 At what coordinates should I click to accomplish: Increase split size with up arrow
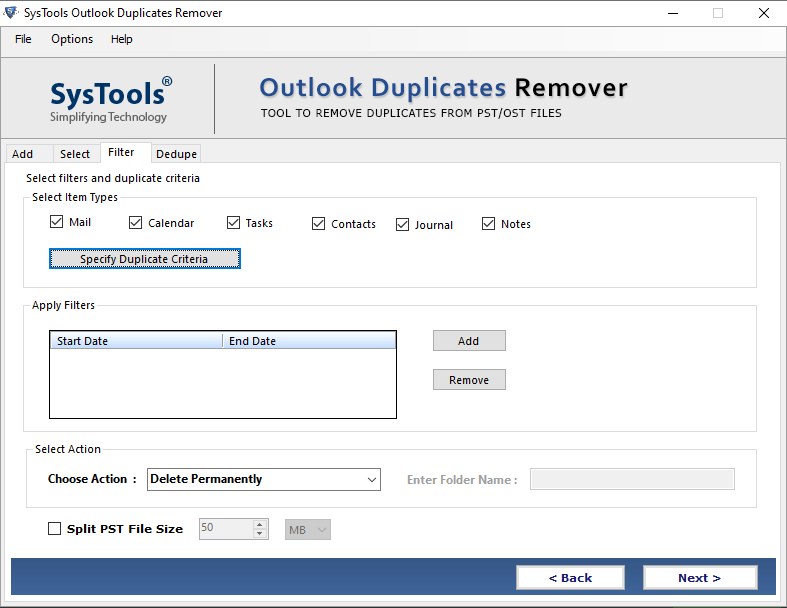point(259,525)
